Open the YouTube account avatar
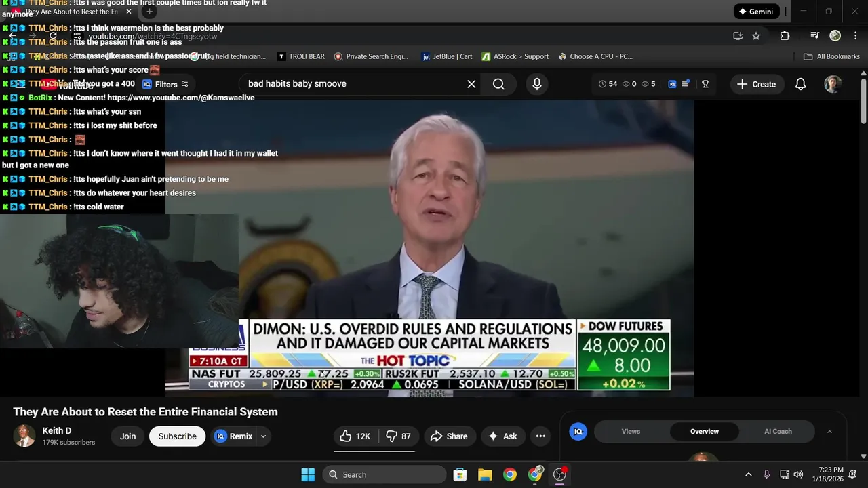Image resolution: width=868 pixels, height=488 pixels. pyautogui.click(x=833, y=84)
